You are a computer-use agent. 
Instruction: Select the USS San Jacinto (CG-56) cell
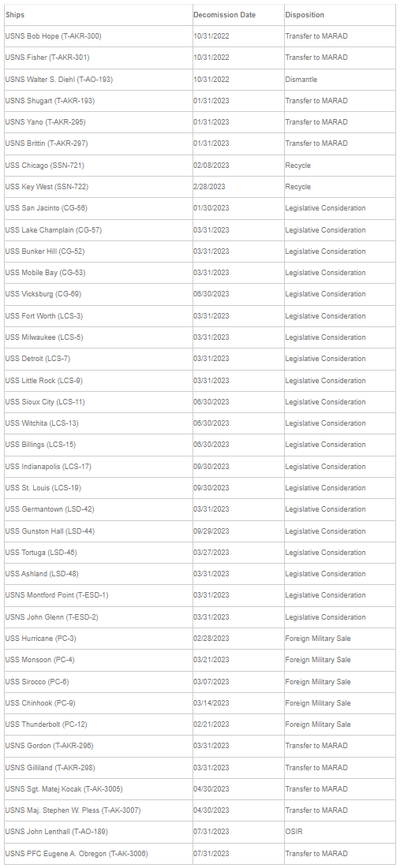[98, 208]
